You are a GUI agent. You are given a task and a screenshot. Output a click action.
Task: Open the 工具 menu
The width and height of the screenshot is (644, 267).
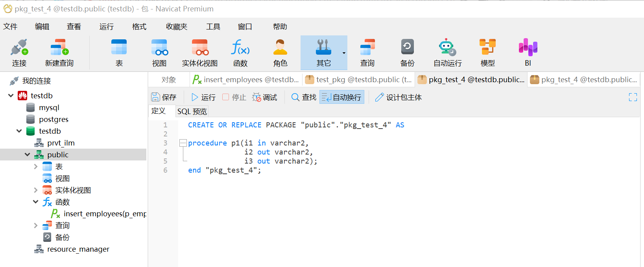point(213,26)
